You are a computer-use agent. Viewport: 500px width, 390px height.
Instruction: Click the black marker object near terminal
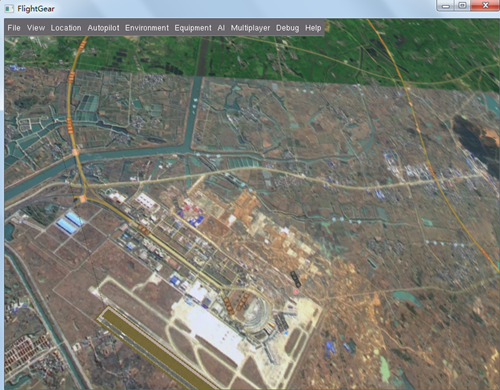[296, 279]
